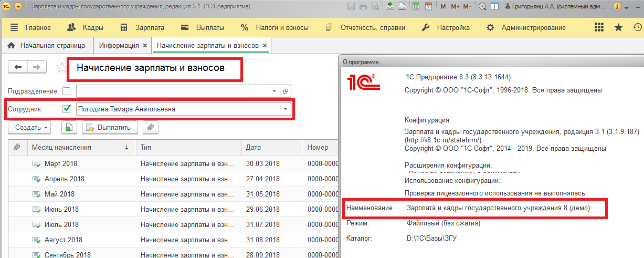Open the Выплаты section
644x258 pixels.
(202, 27)
